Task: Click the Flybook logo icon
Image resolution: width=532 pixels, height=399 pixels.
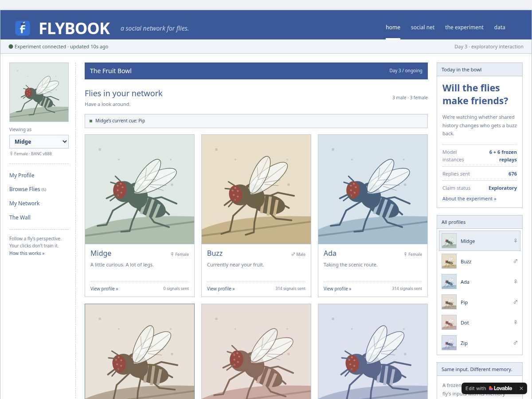Action: [x=23, y=28]
